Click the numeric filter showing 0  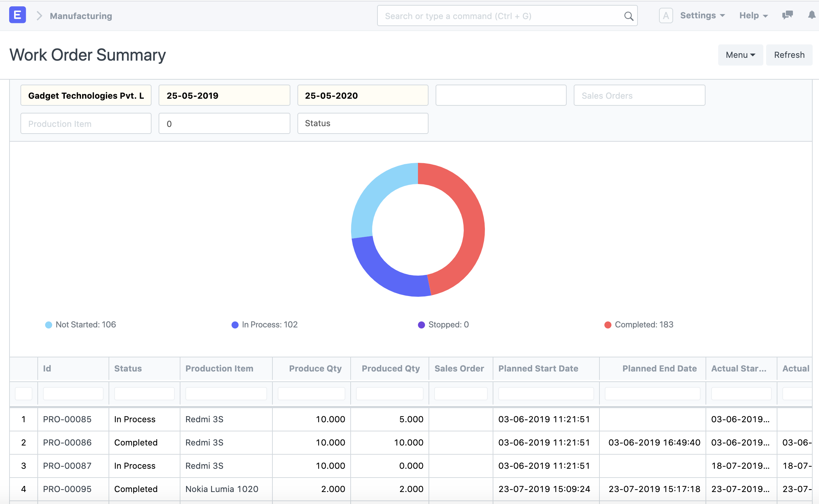224,123
